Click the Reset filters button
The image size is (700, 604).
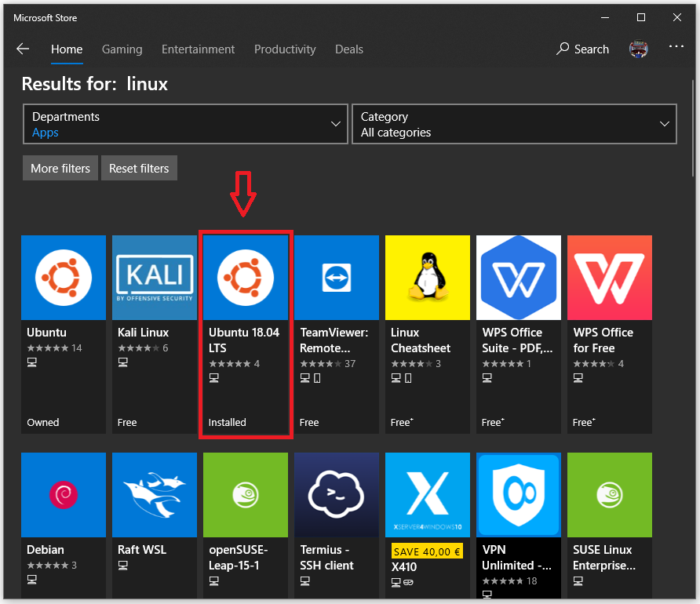point(139,168)
